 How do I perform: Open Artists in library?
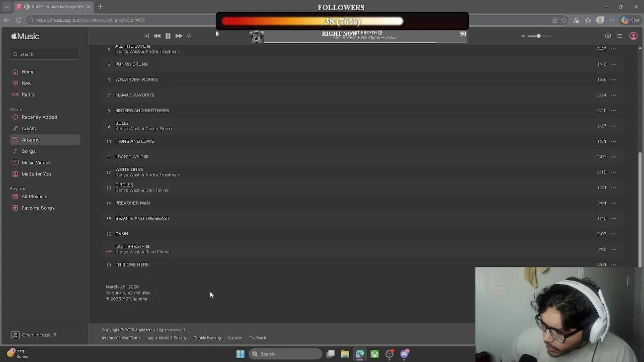pos(29,129)
